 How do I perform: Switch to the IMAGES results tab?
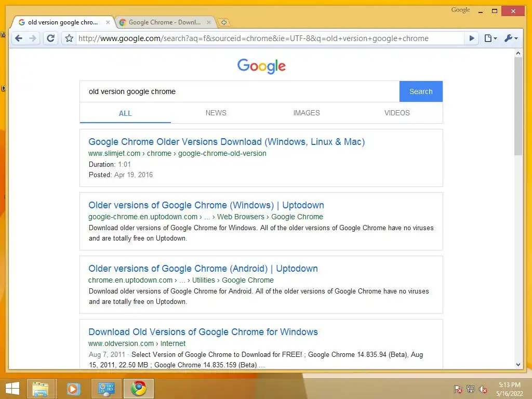tap(307, 113)
